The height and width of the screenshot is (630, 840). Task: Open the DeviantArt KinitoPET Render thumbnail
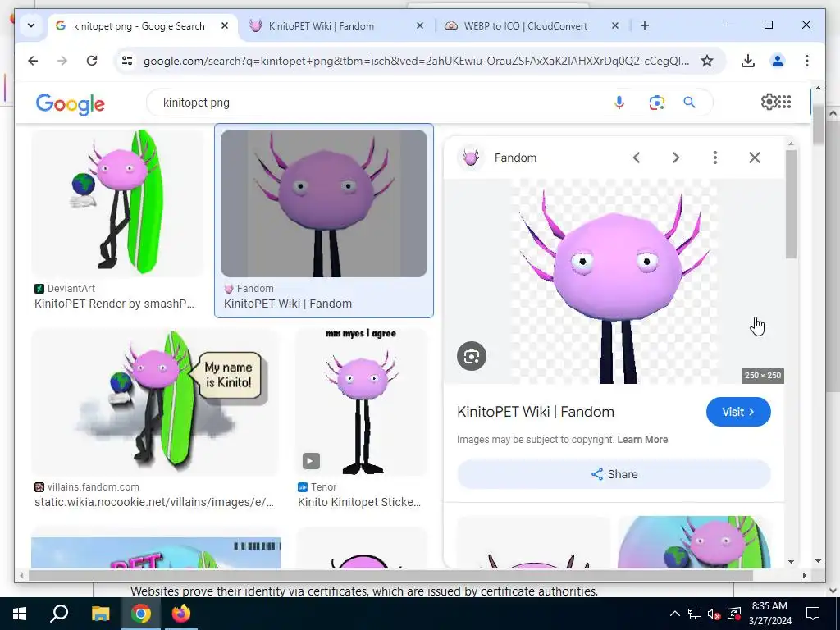117,203
